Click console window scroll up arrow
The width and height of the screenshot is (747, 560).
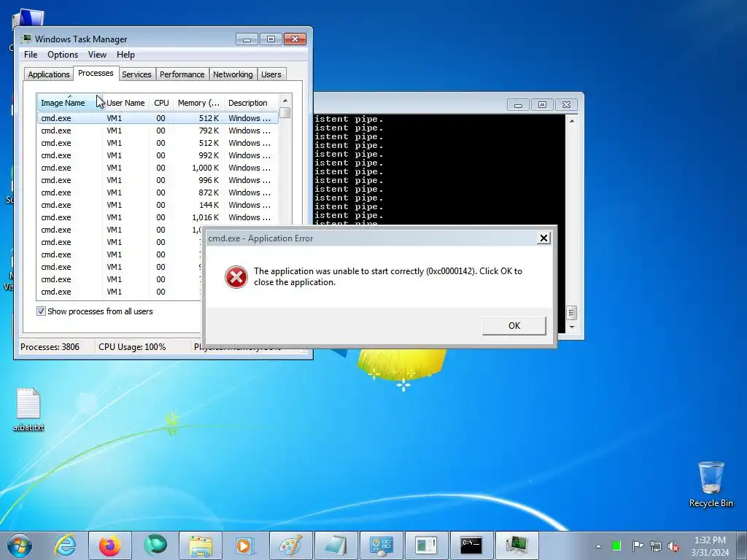pos(572,121)
